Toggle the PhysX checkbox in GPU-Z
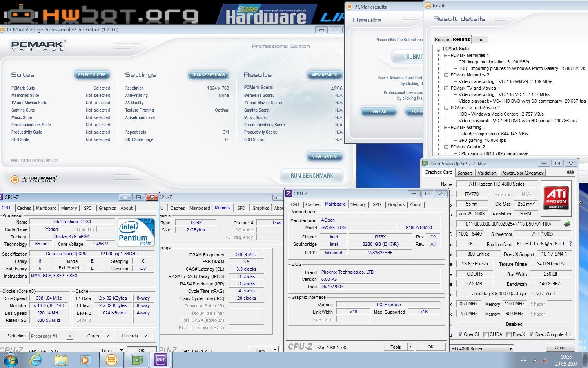The height and width of the screenshot is (368, 588). [509, 334]
